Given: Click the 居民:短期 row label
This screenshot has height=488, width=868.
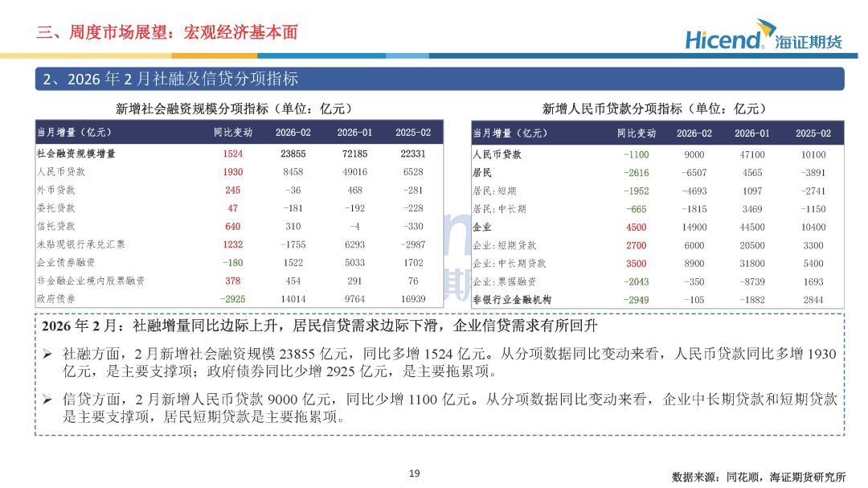Looking at the screenshot, I should click(494, 191).
